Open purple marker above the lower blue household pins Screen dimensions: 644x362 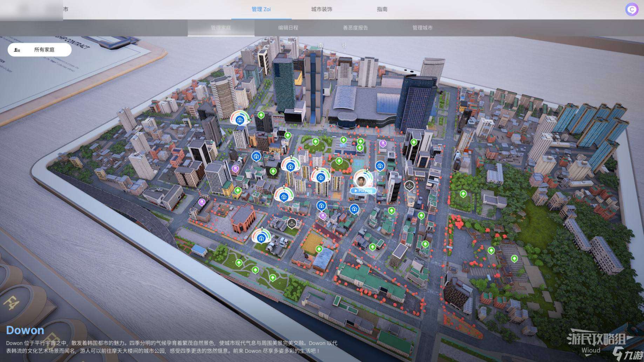[x=323, y=215]
